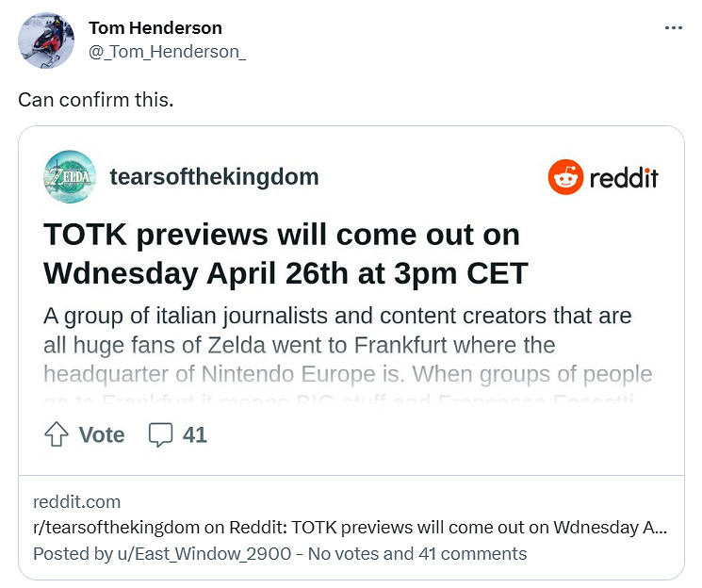
Task: Click the 41 comments count
Action: point(195,434)
